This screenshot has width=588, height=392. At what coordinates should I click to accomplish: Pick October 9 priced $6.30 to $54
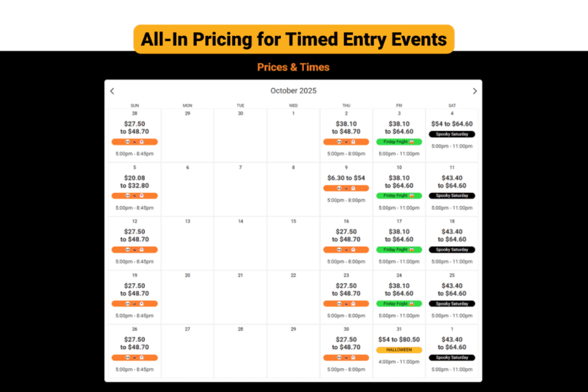point(346,189)
